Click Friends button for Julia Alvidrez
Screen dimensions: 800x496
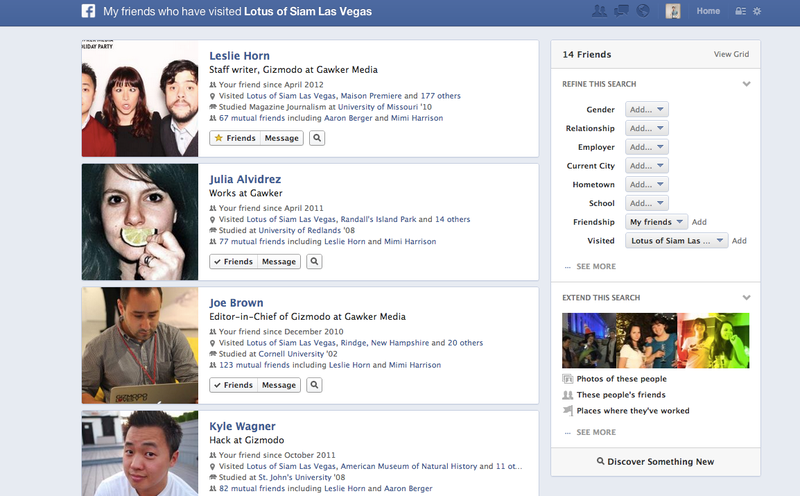[x=233, y=261]
